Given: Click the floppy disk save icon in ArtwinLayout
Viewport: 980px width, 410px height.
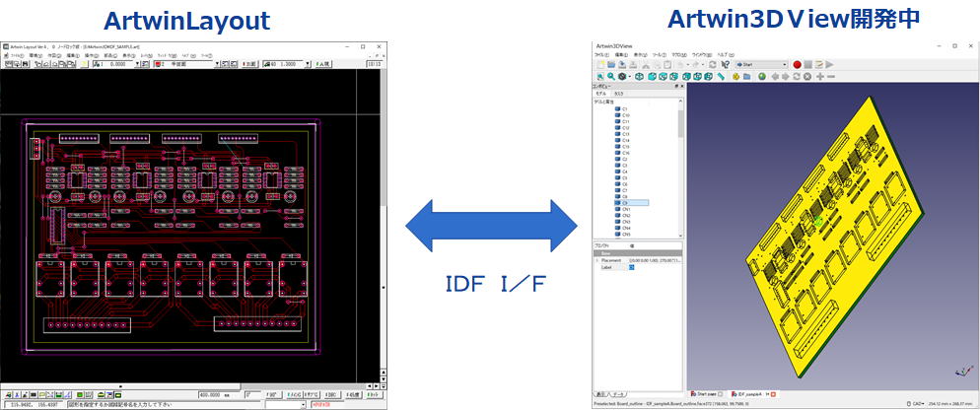Looking at the screenshot, I should click(25, 64).
